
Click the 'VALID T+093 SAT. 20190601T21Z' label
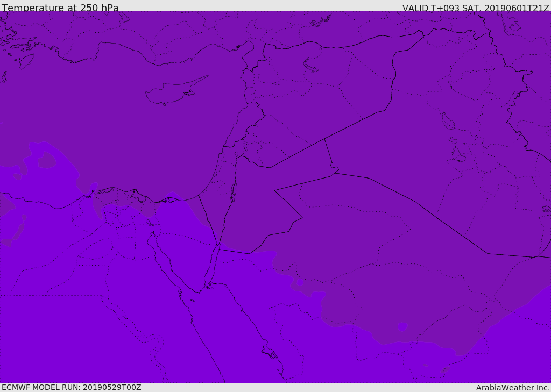(x=476, y=8)
